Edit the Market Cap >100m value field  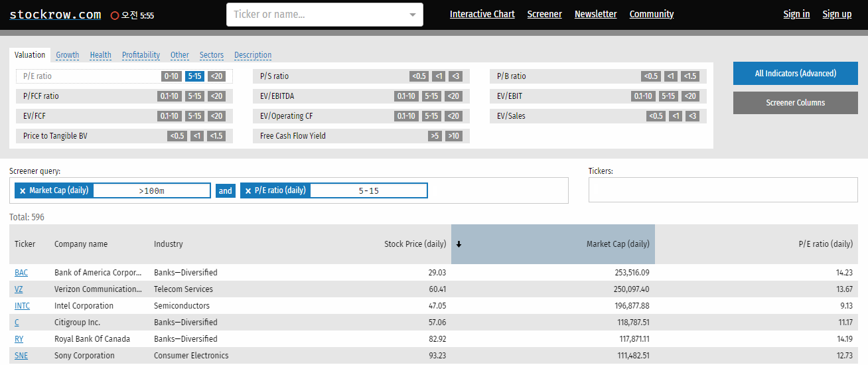point(152,191)
